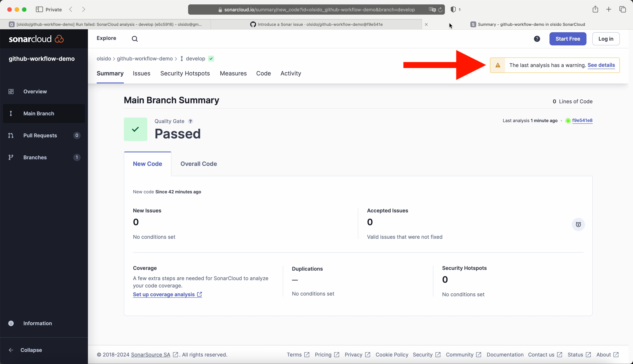Image resolution: width=633 pixels, height=364 pixels.
Task: Click the search magnifier icon
Action: [135, 39]
